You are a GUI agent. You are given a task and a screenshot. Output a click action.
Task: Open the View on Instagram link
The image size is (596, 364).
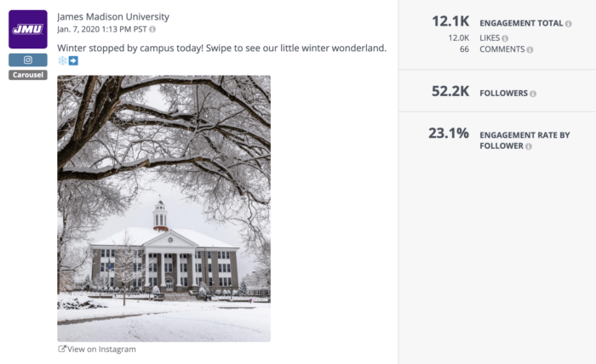[97, 350]
